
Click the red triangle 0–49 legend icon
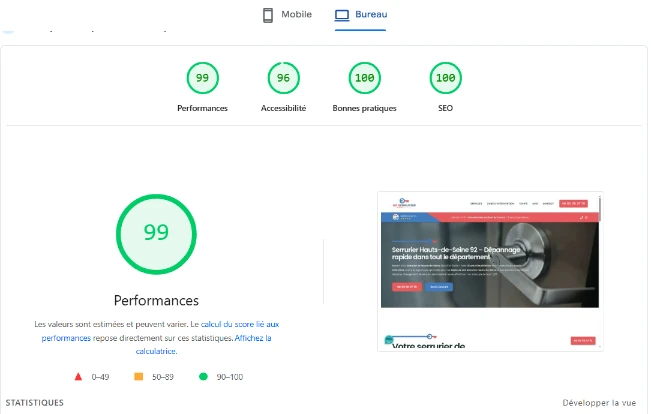[x=78, y=377]
